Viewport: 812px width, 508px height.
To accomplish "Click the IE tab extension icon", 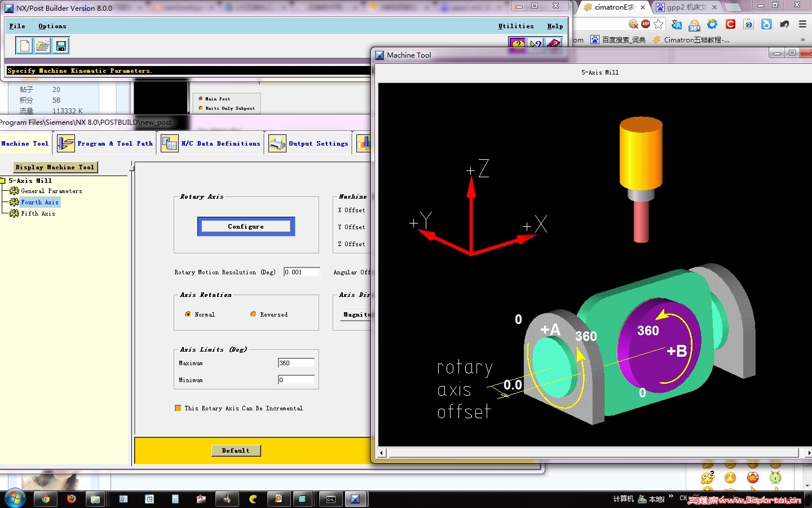I will (748, 24).
